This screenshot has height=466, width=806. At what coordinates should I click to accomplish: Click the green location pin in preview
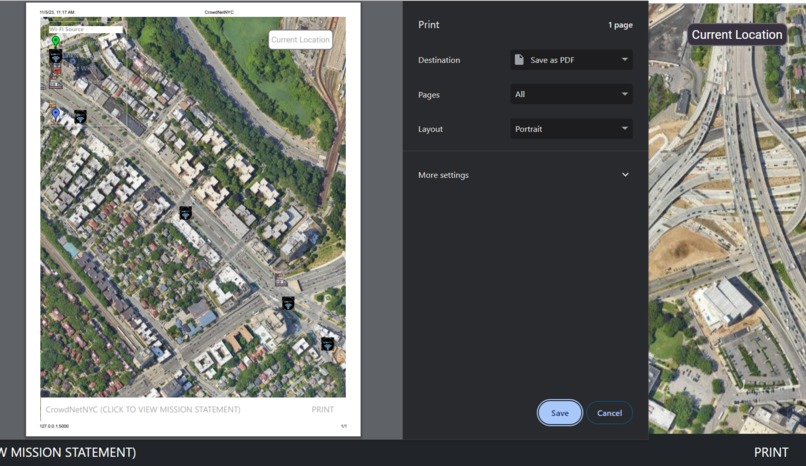(56, 41)
